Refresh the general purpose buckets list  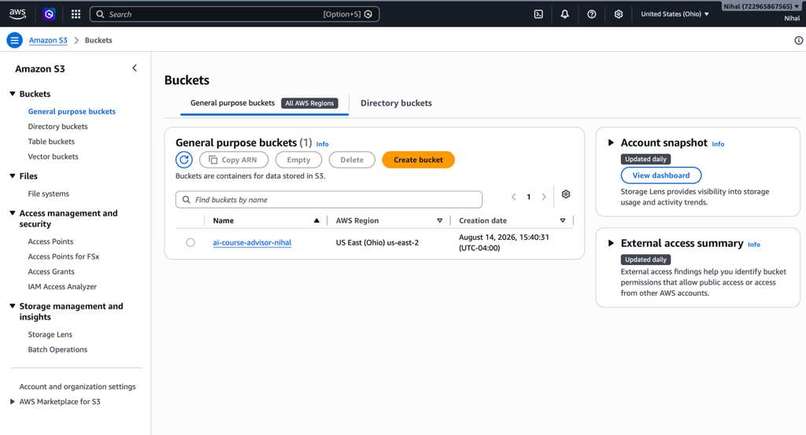tap(184, 160)
